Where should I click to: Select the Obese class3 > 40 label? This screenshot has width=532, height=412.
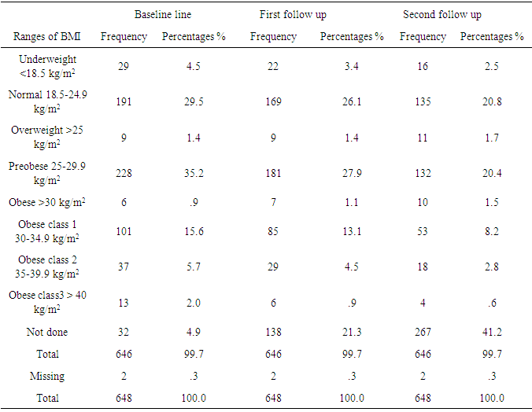pyautogui.click(x=47, y=301)
